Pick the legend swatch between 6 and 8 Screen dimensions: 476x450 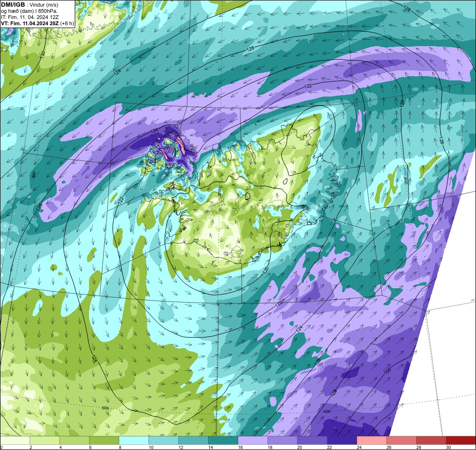104,440
